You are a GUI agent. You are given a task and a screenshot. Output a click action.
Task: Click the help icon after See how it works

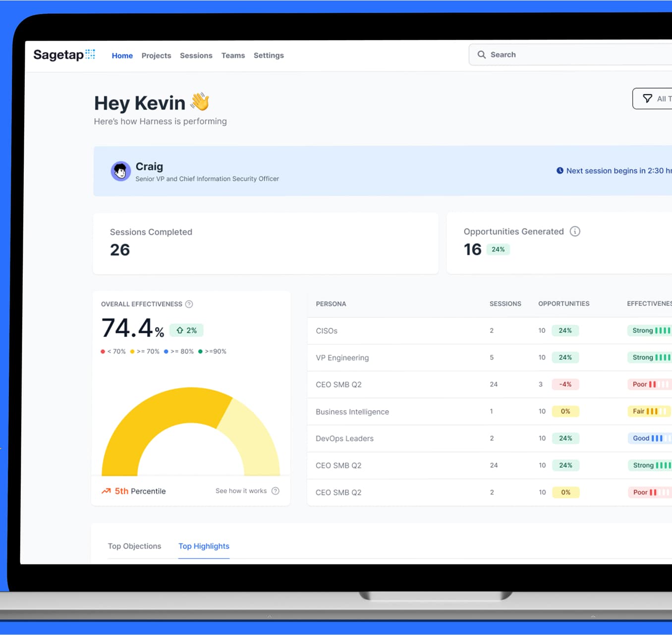[276, 491]
